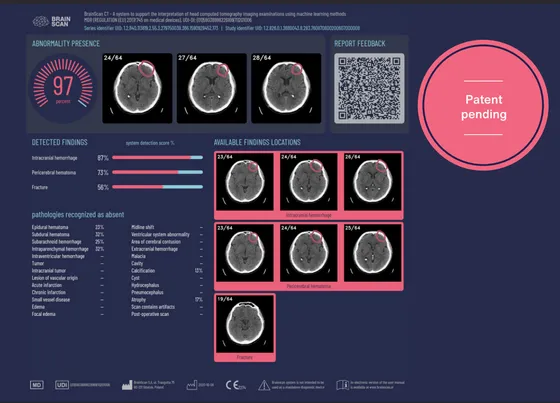Click the Available Findings Locations heading
The height and width of the screenshot is (403, 560).
[257, 142]
